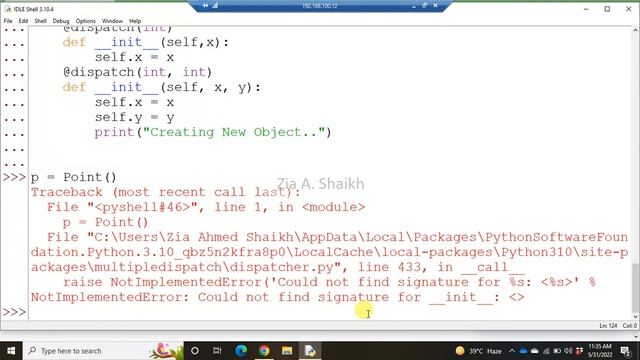Click the print("Creating New Object..") line

[213, 132]
